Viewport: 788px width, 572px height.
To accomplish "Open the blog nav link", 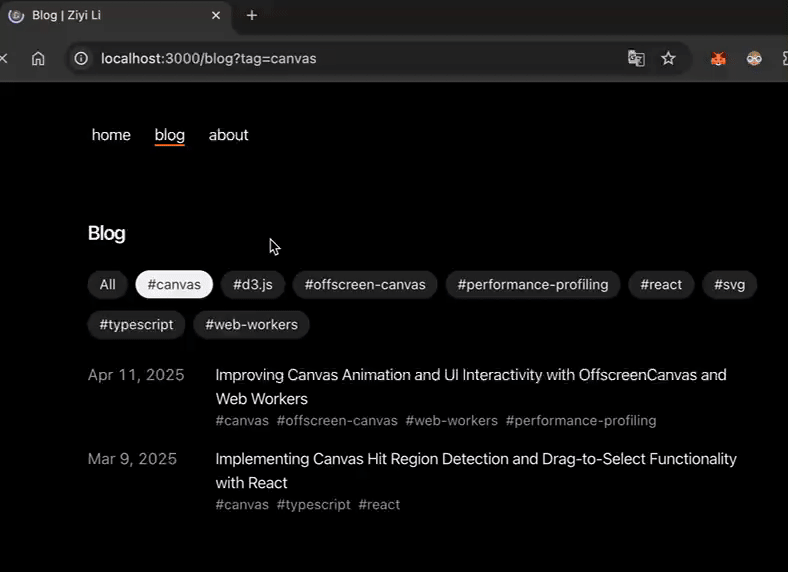I will coord(170,135).
